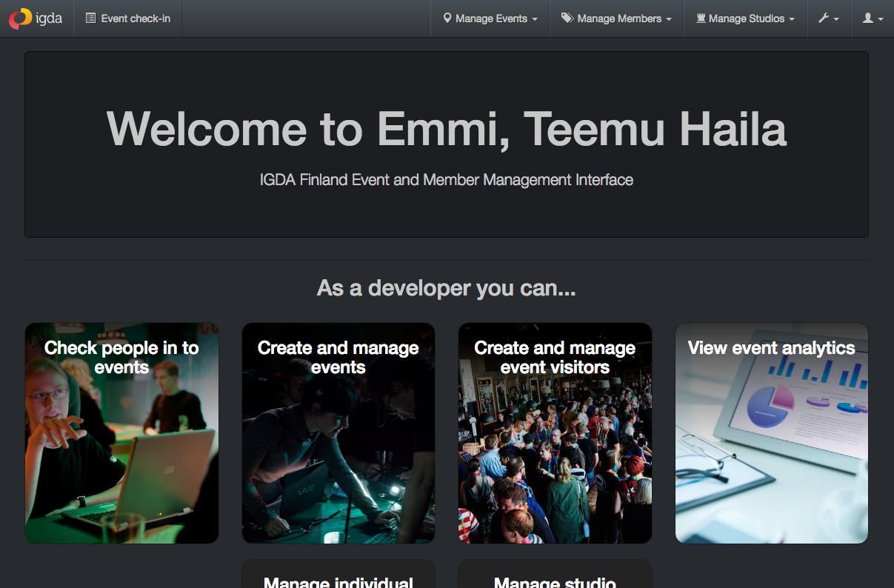894x588 pixels.
Task: Click the 'As a developer you can...' heading
Action: [x=447, y=287]
